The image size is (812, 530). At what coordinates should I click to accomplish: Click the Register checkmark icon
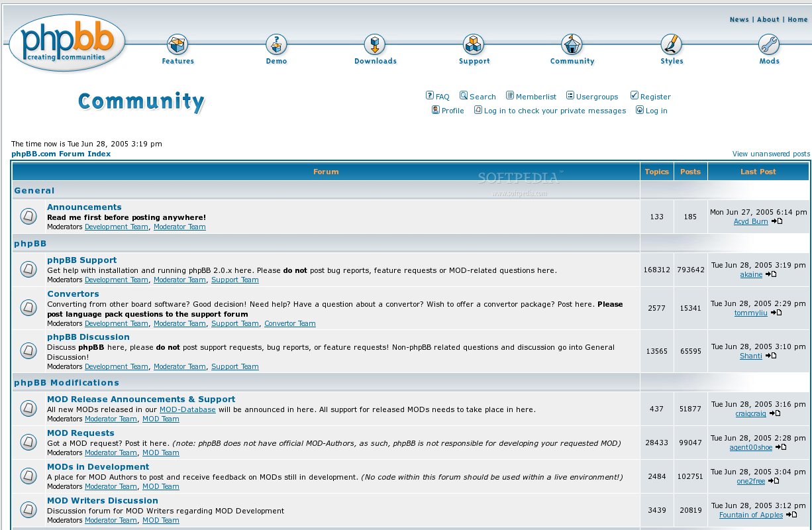(x=634, y=95)
